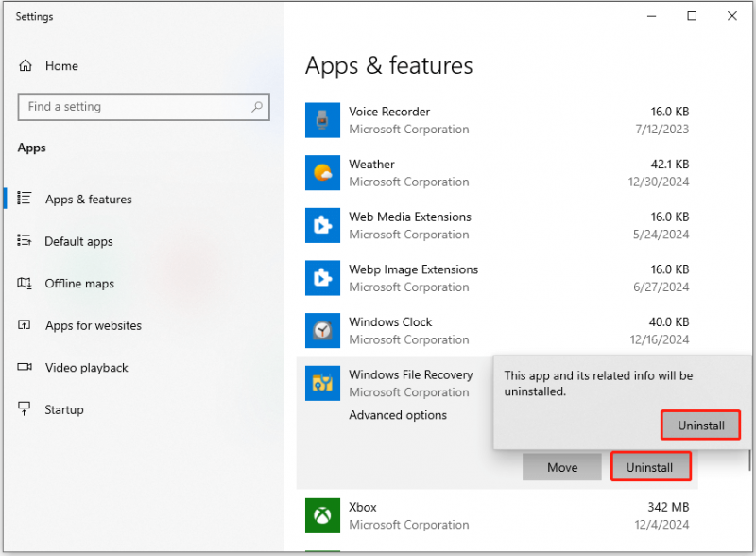Image resolution: width=756 pixels, height=556 pixels.
Task: Click the Xbox app icon
Action: (322, 516)
